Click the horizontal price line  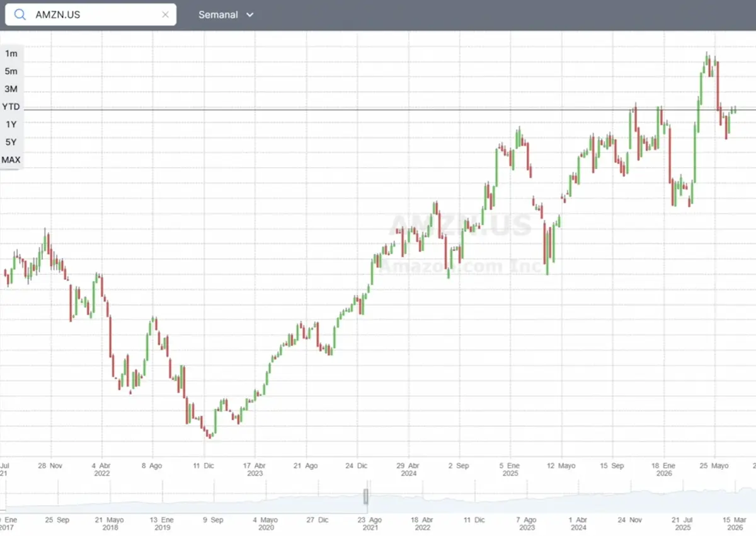point(378,110)
